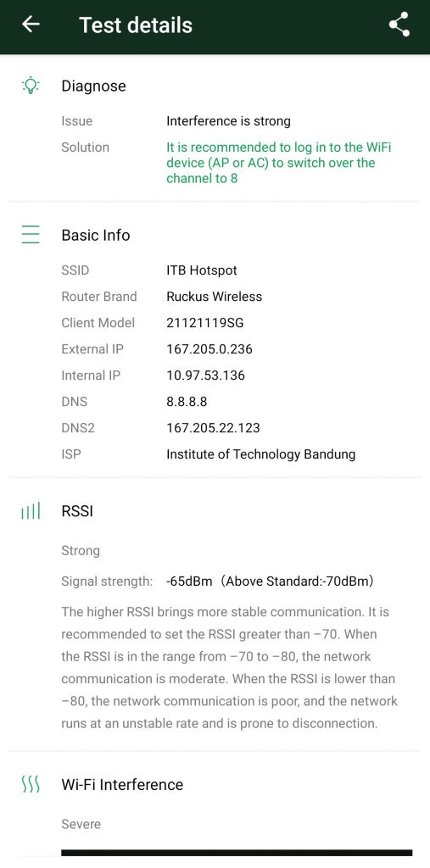Select the DNS2 value 167.205.22.123
Screen dimensions: 430x868
(x=214, y=428)
